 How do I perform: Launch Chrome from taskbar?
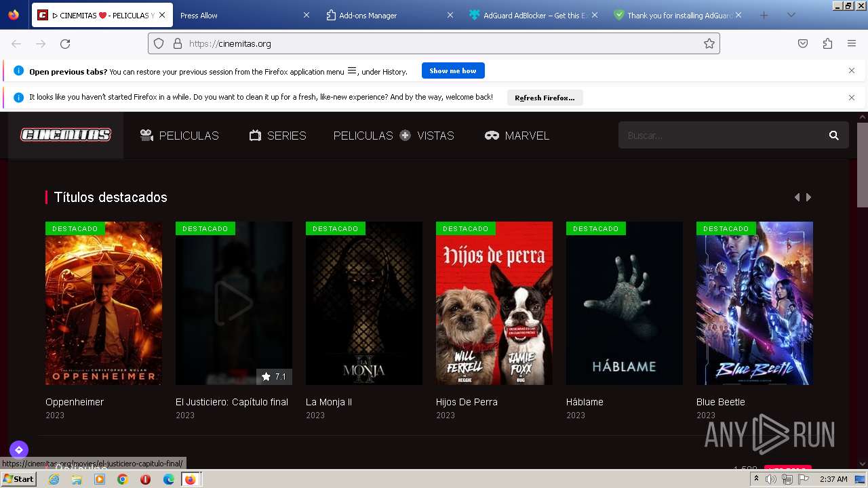(x=122, y=479)
